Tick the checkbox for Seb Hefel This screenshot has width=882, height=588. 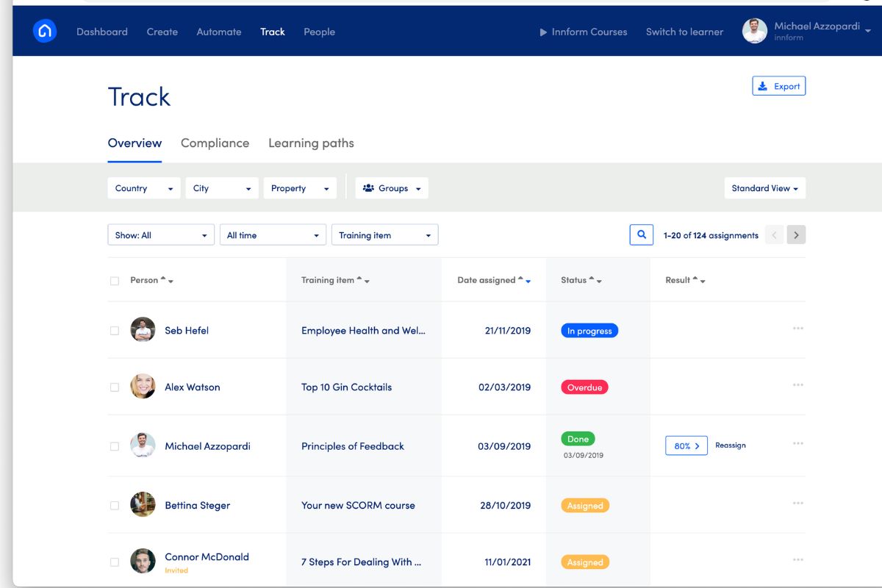pos(114,331)
